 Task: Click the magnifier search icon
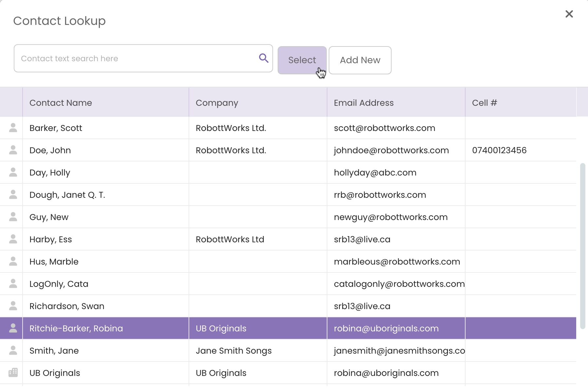click(x=264, y=58)
